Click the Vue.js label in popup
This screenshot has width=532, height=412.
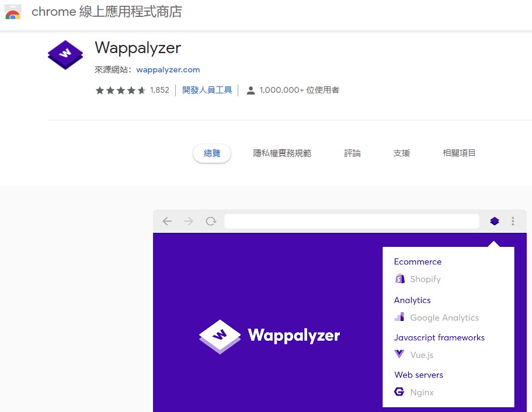point(422,355)
